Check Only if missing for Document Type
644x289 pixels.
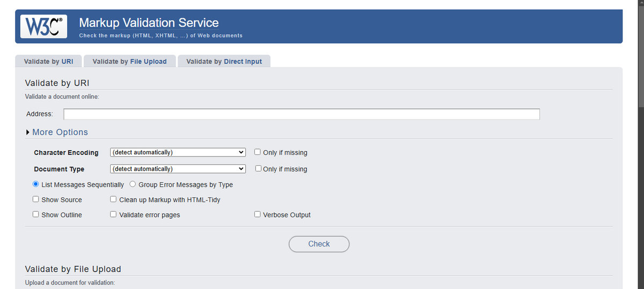tap(258, 169)
